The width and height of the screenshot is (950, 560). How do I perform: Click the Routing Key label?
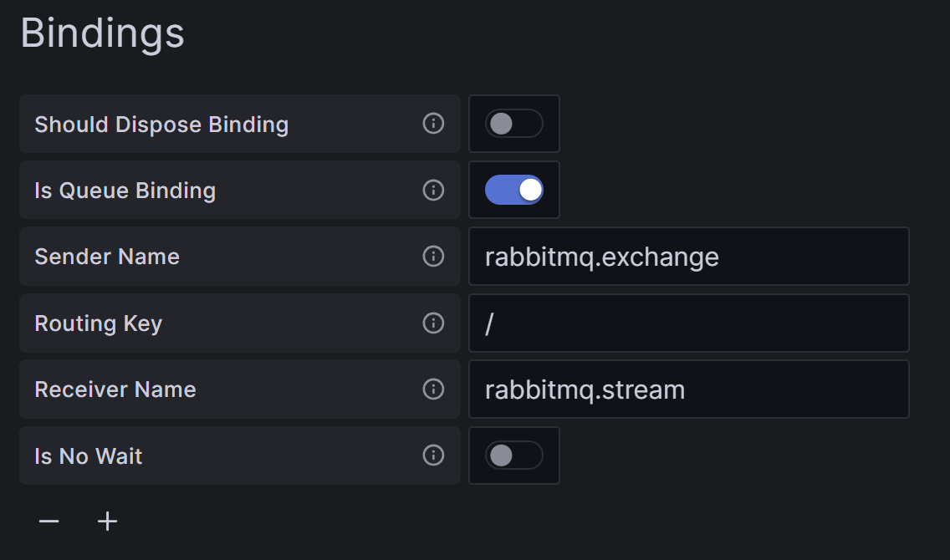[x=98, y=323]
